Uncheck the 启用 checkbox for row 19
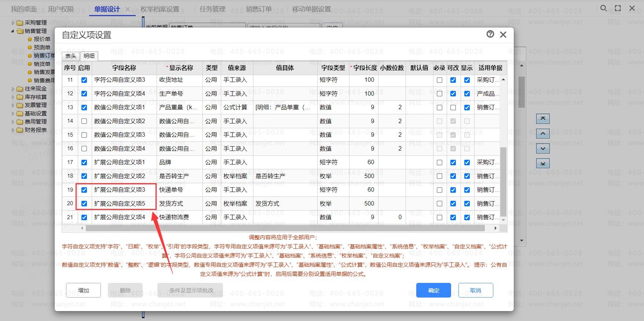Viewport: 644px width, 321px height. coord(84,190)
